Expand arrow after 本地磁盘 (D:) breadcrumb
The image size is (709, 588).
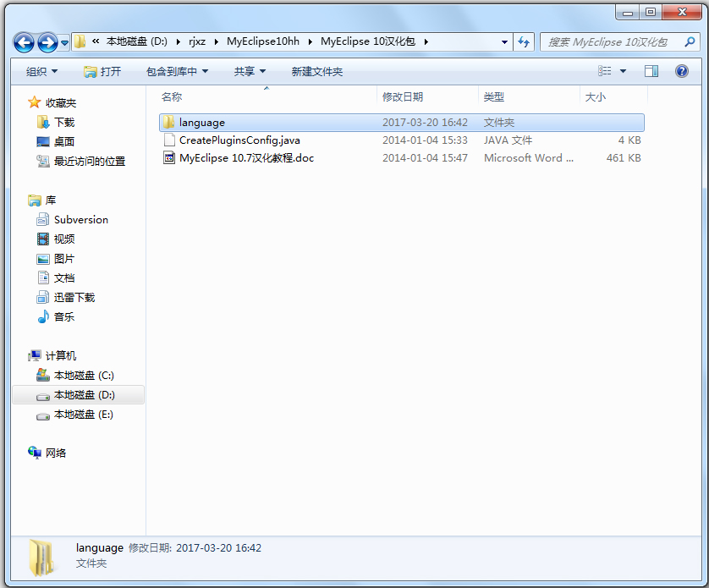179,42
